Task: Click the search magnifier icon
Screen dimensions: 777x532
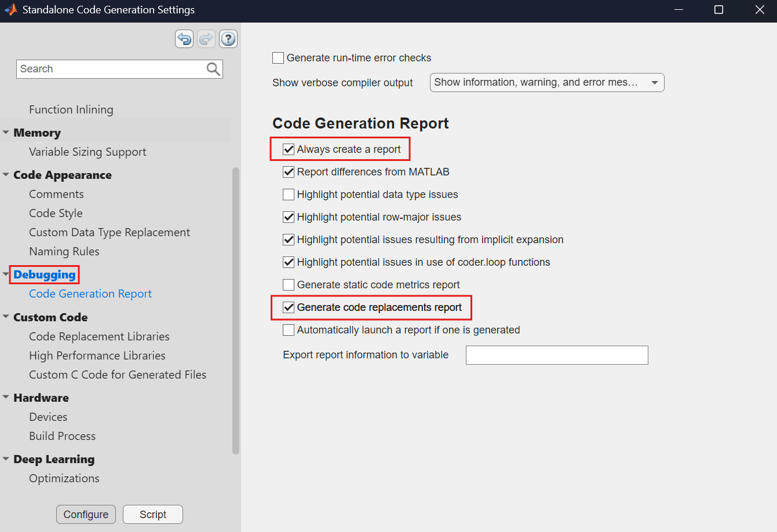Action: 213,69
